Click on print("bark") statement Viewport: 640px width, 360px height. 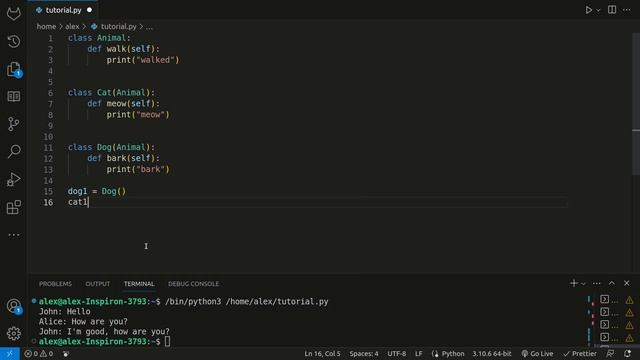tap(138, 169)
